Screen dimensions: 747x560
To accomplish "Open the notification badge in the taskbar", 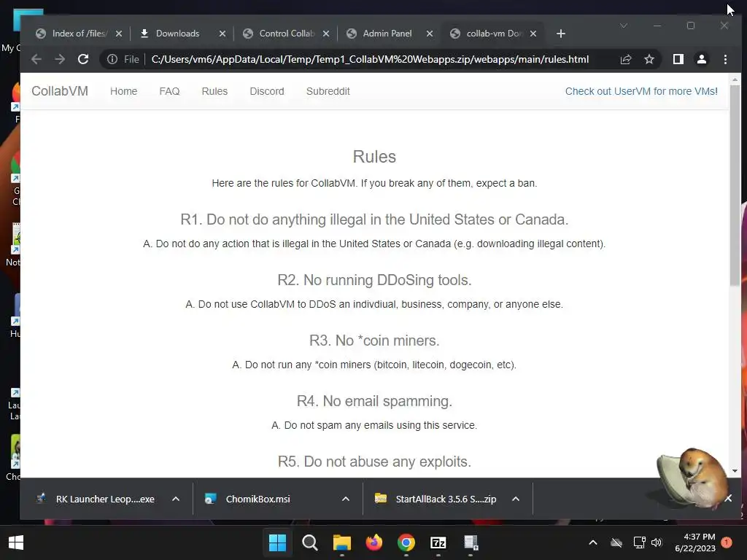I will click(x=727, y=542).
